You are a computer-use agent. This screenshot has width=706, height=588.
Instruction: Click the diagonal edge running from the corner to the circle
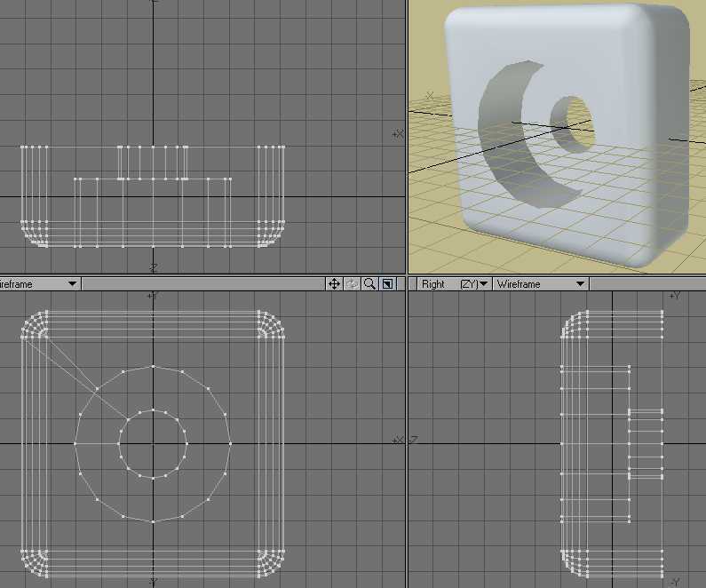pyautogui.click(x=71, y=365)
